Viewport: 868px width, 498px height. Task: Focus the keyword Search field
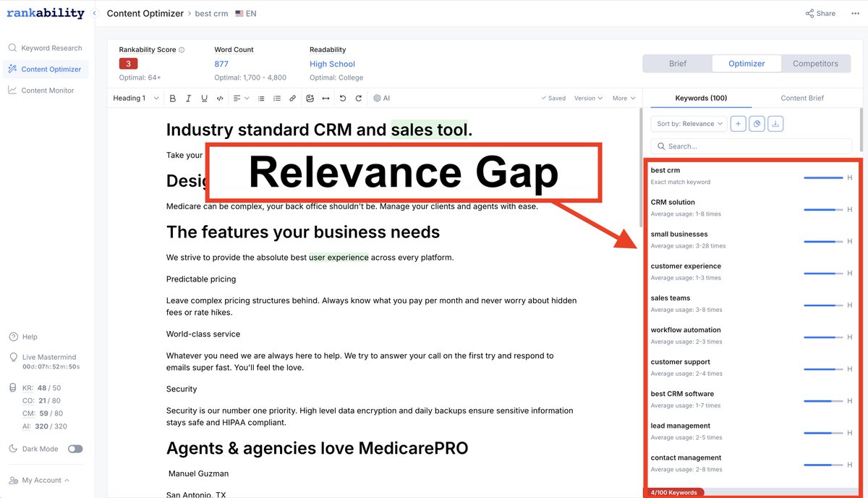tap(752, 146)
